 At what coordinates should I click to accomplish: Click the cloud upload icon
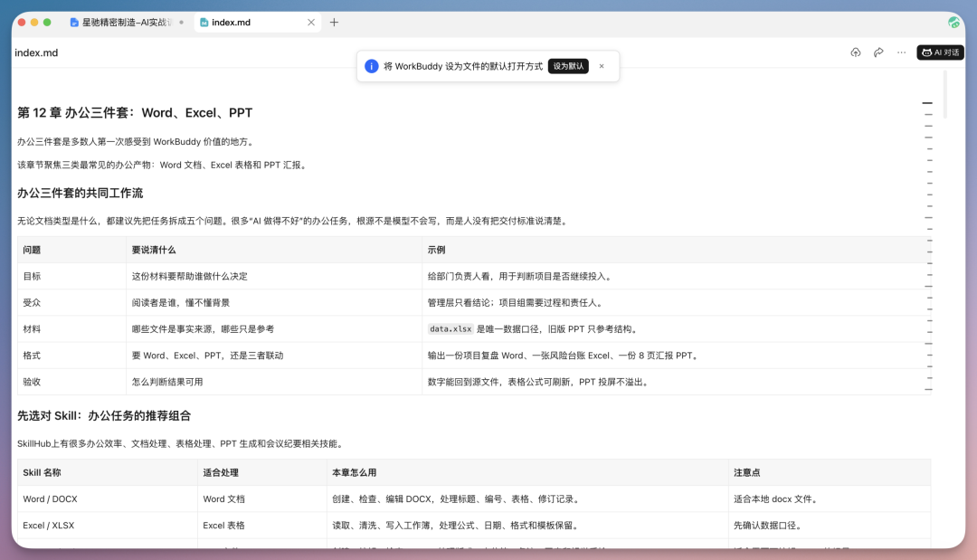[x=856, y=52]
